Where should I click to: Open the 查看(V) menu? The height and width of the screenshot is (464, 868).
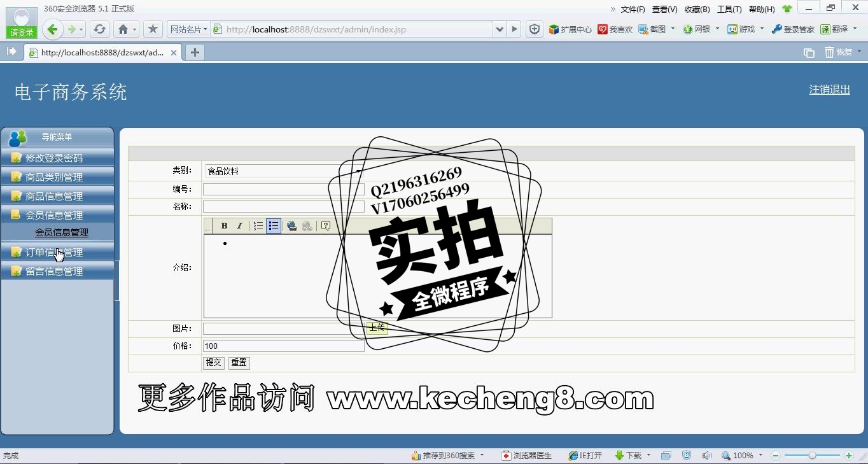(664, 9)
